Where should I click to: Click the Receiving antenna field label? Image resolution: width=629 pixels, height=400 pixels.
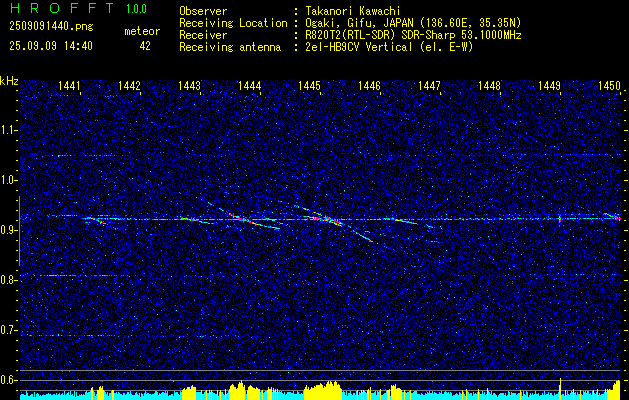pyautogui.click(x=230, y=47)
